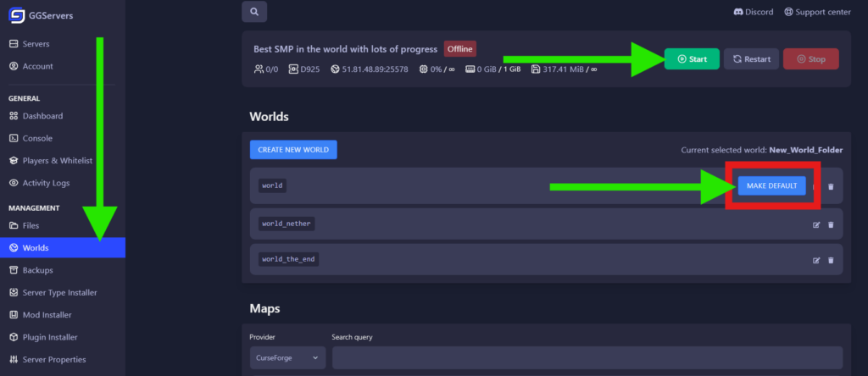Click trash icon for world_the_end
Viewport: 868px width, 376px height.
coord(831,260)
